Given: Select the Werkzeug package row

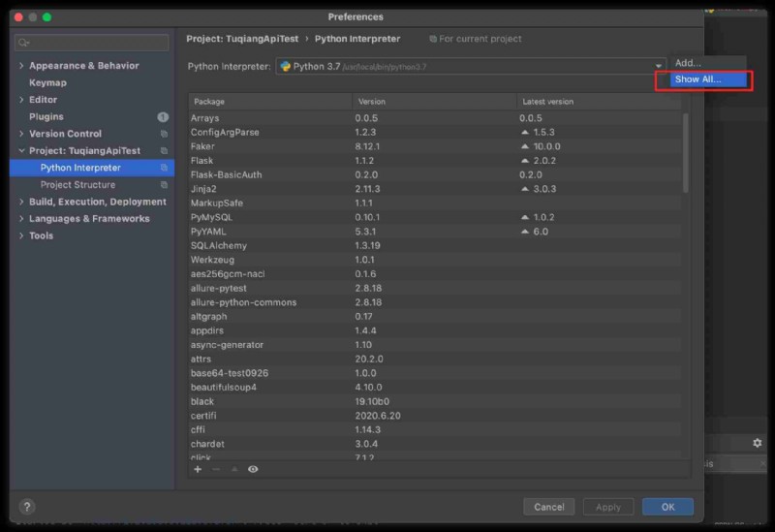Looking at the screenshot, I should [x=435, y=260].
